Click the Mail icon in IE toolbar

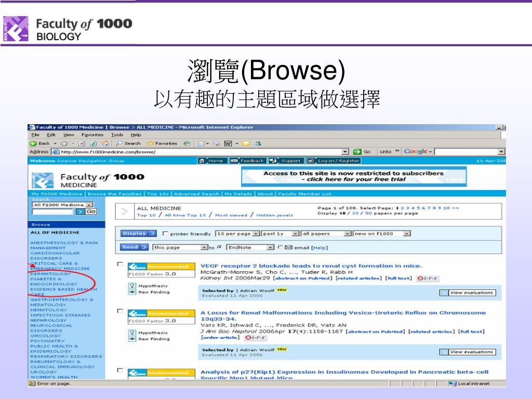(x=202, y=143)
